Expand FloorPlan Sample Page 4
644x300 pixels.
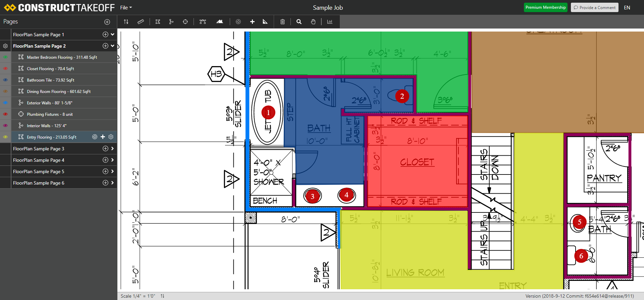click(113, 160)
